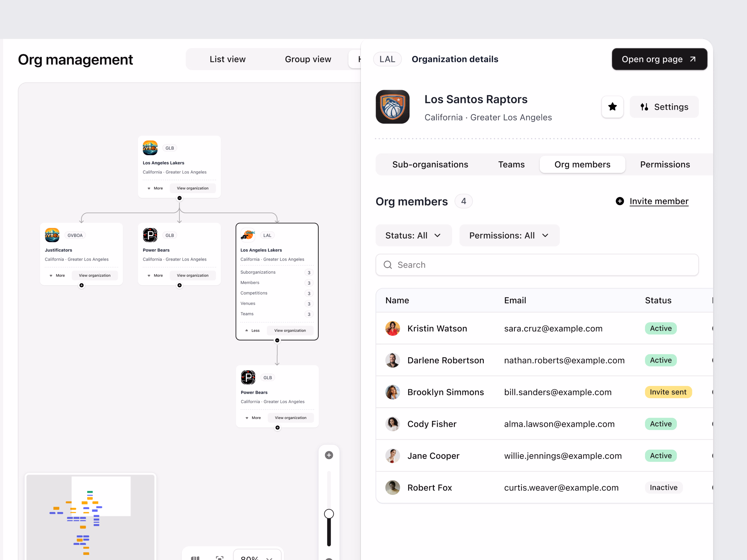Click the star favorite icon button
Viewport: 747px width, 560px height.
[612, 107]
